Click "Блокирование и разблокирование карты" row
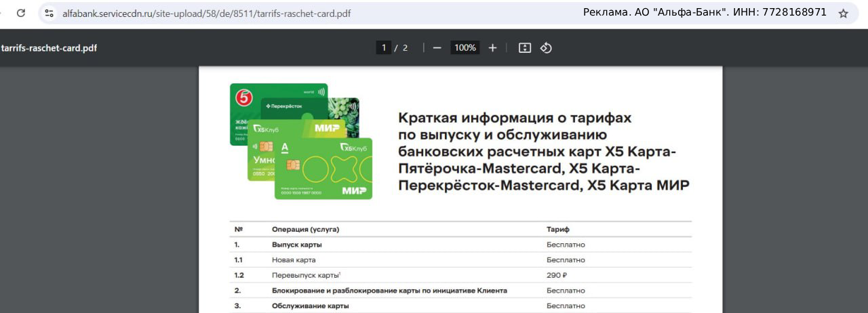This screenshot has width=868, height=313. click(x=462, y=290)
